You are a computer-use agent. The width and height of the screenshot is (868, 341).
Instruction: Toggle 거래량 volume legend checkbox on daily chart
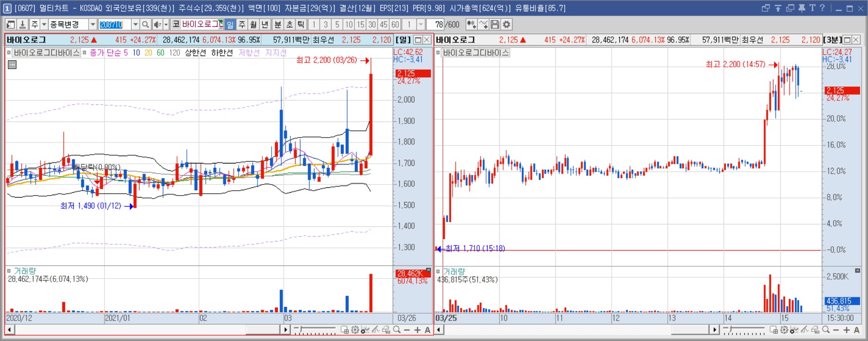[x=9, y=271]
